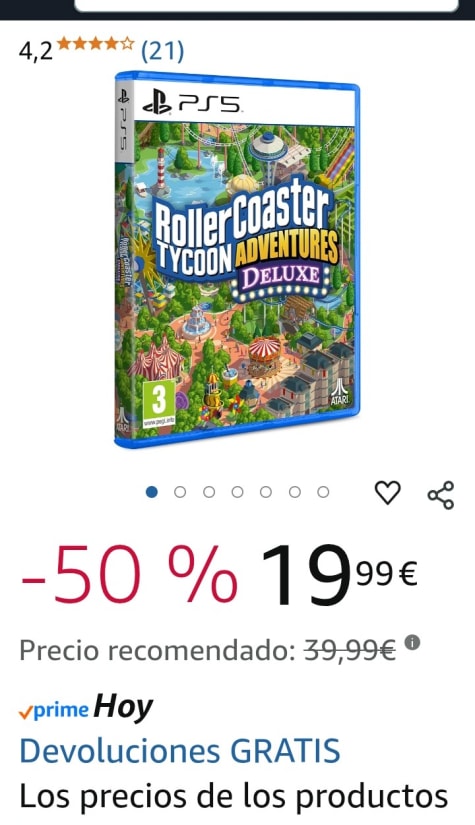Viewport: 475px width, 825px height.
Task: Tap the heart wishlist icon
Action: pyautogui.click(x=387, y=493)
